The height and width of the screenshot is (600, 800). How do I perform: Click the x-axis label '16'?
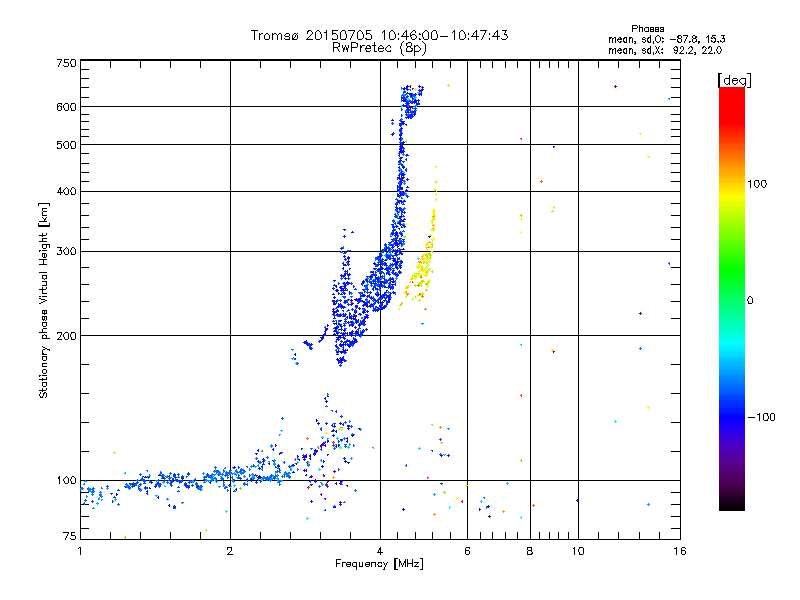[x=680, y=551]
